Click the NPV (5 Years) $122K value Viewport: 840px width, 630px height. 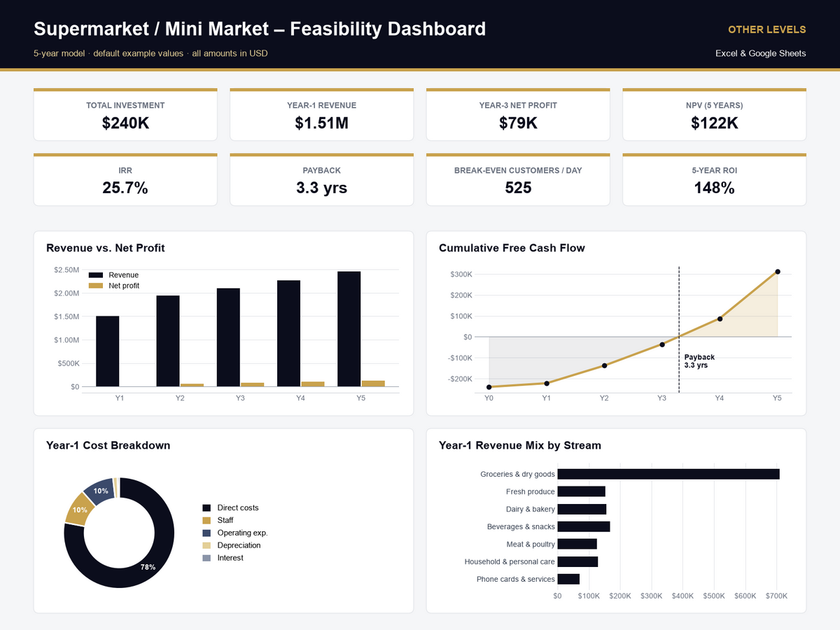pos(714,123)
